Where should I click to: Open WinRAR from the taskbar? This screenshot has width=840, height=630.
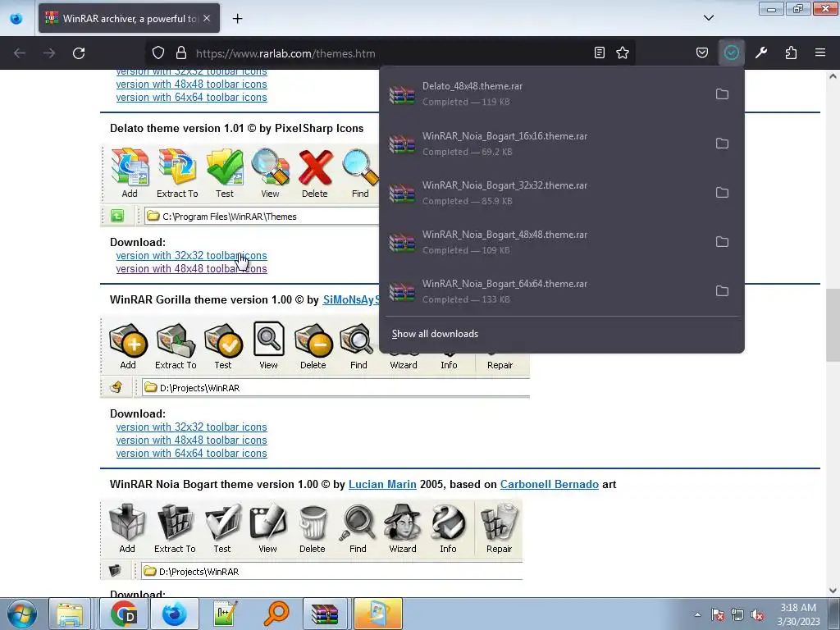(x=325, y=614)
